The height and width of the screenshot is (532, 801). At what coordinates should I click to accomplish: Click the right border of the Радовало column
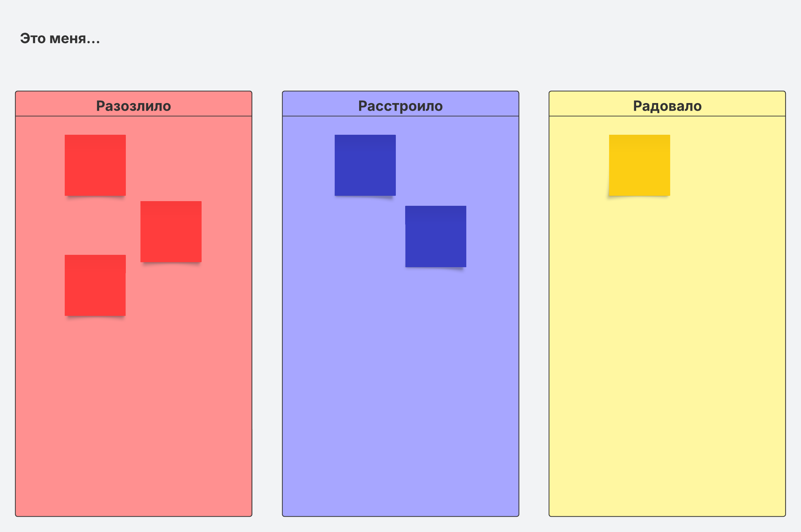pyautogui.click(x=785, y=305)
